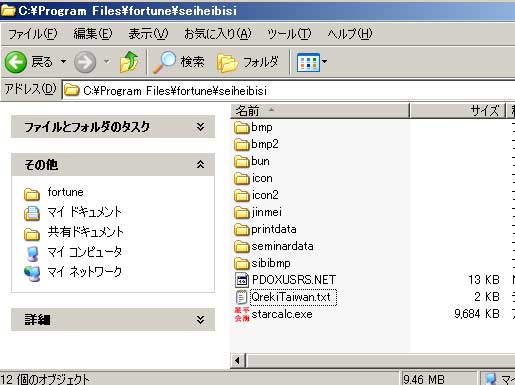Open the お気に入り(A) menu
This screenshot has width=515, height=385.
tap(218, 34)
